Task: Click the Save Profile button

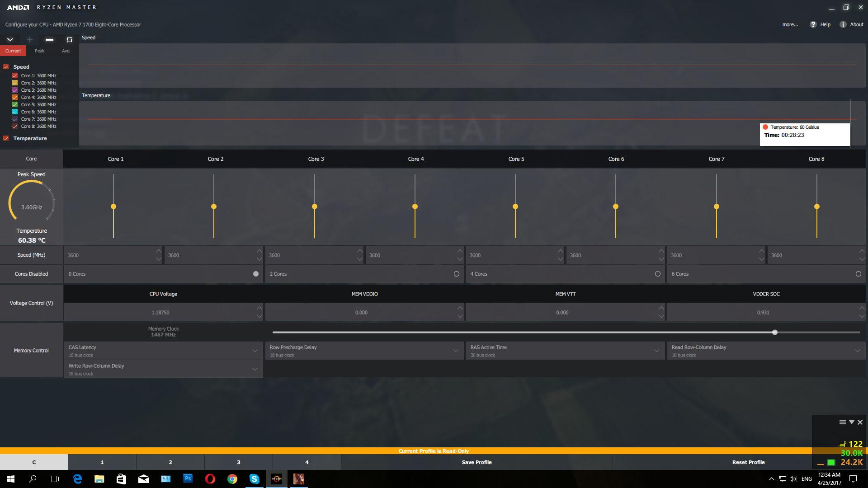Action: pyautogui.click(x=476, y=462)
